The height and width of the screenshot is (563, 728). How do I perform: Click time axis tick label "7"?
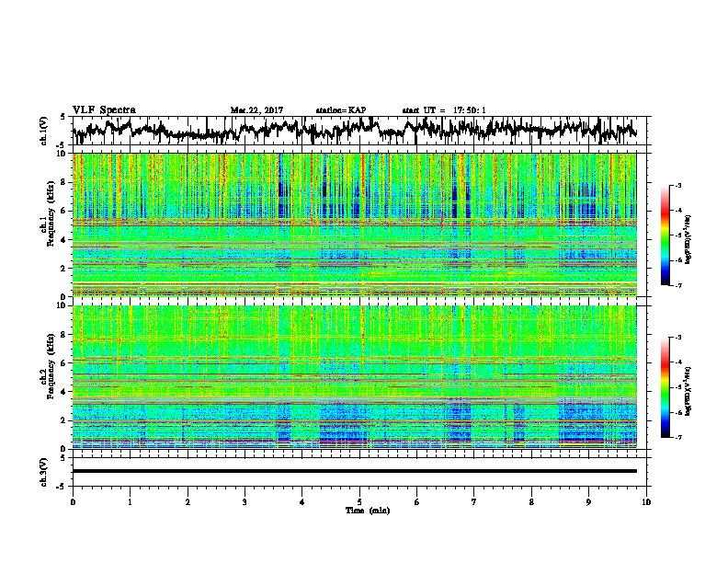[x=474, y=502]
